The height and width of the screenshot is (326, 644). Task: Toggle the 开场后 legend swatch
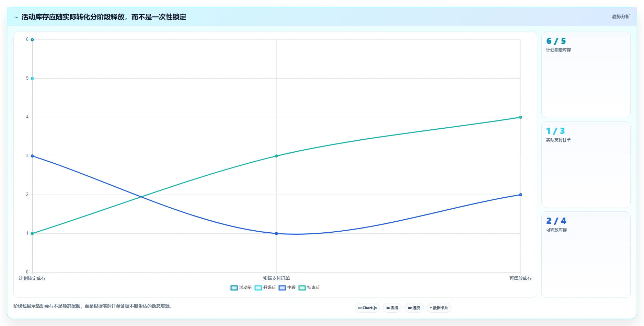pos(258,288)
